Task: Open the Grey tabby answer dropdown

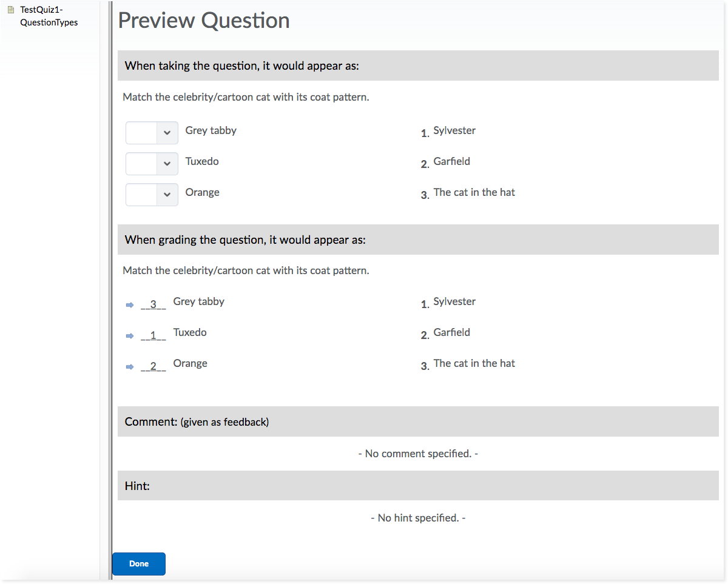Action: [152, 133]
